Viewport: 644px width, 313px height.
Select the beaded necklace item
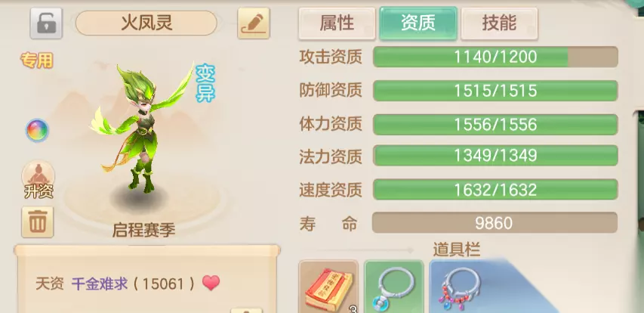coord(460,287)
